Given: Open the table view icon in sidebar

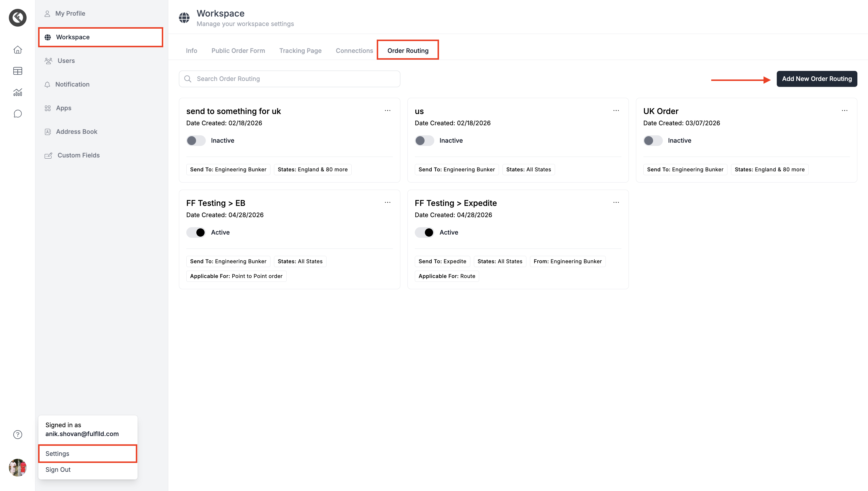Looking at the screenshot, I should coord(17,71).
